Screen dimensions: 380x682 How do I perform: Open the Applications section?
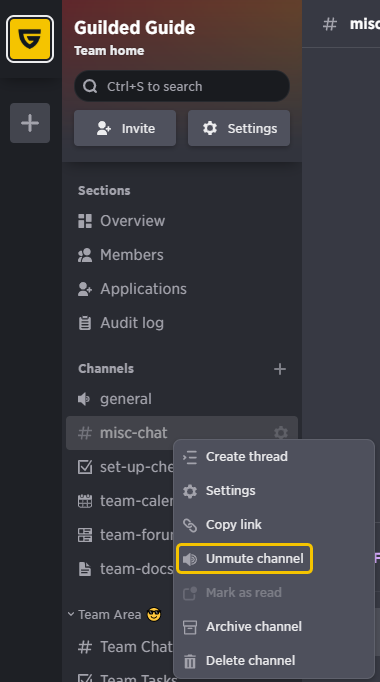(x=182, y=289)
